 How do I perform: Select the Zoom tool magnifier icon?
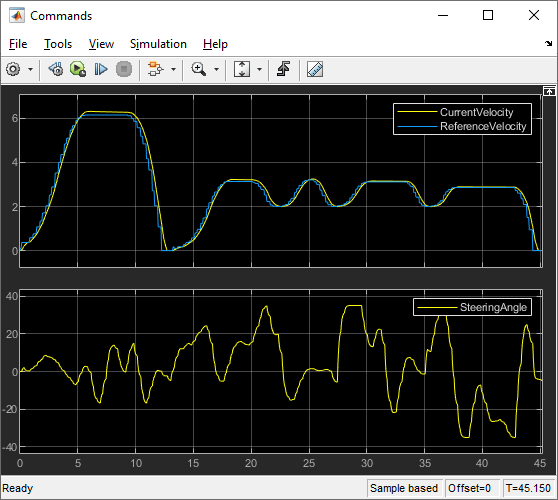pos(199,69)
